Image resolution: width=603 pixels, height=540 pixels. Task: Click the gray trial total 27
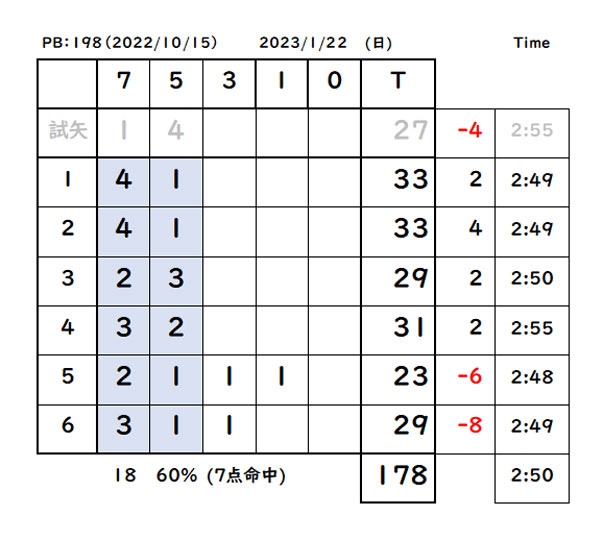pos(410,130)
